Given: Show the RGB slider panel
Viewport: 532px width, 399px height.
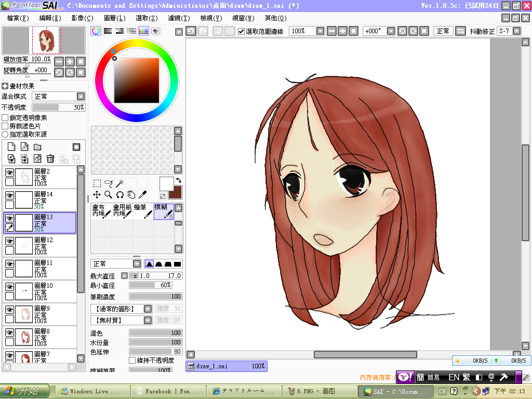Looking at the screenshot, I should coord(108,31).
